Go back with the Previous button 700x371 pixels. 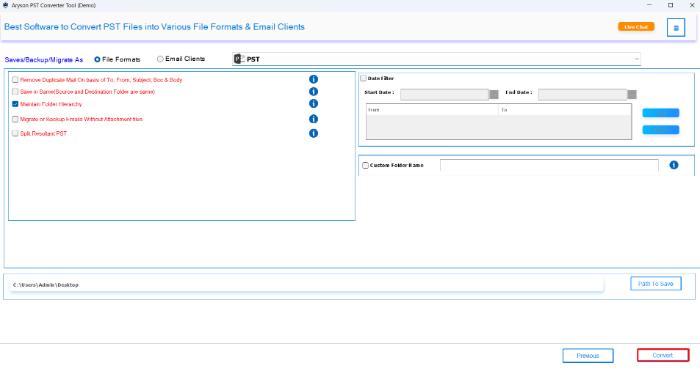tap(588, 355)
